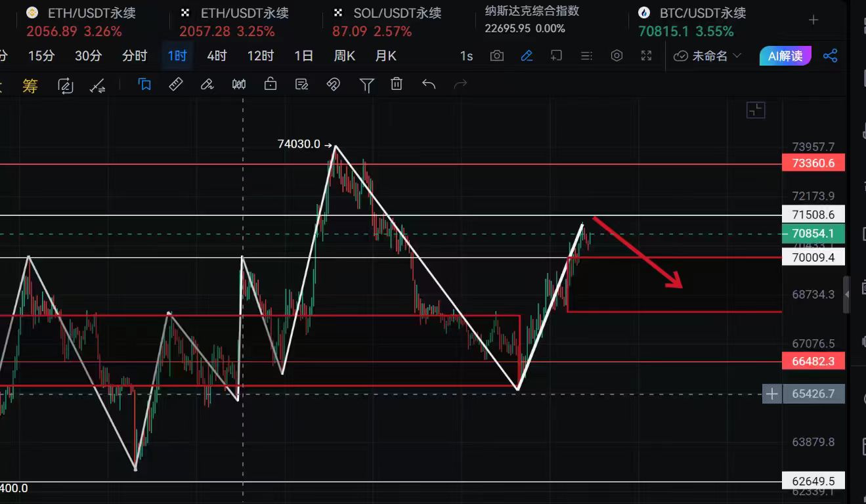This screenshot has height=504, width=866.
Task: Click the blue bookmark drawing icon
Action: (x=144, y=85)
